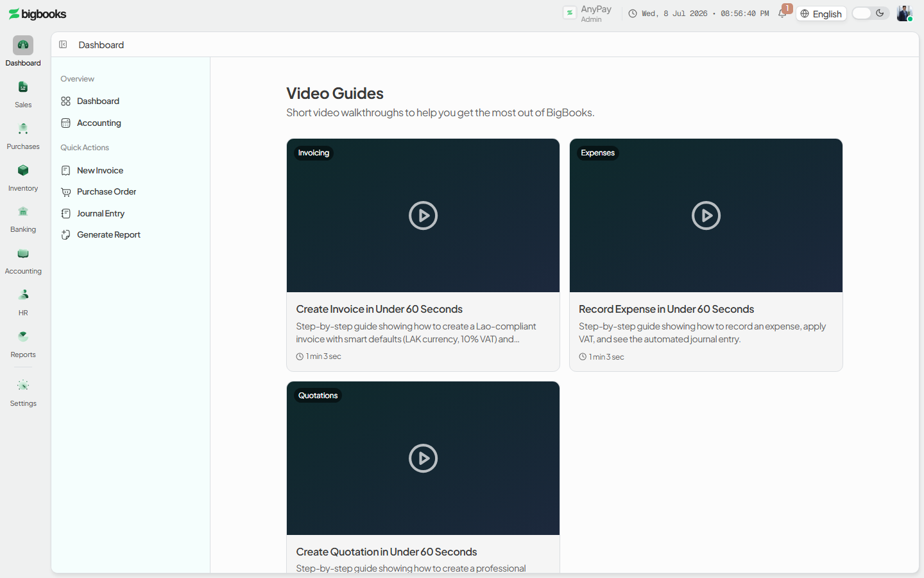Click the AnyPay company logo icon
The height and width of the screenshot is (578, 924).
[x=570, y=13]
